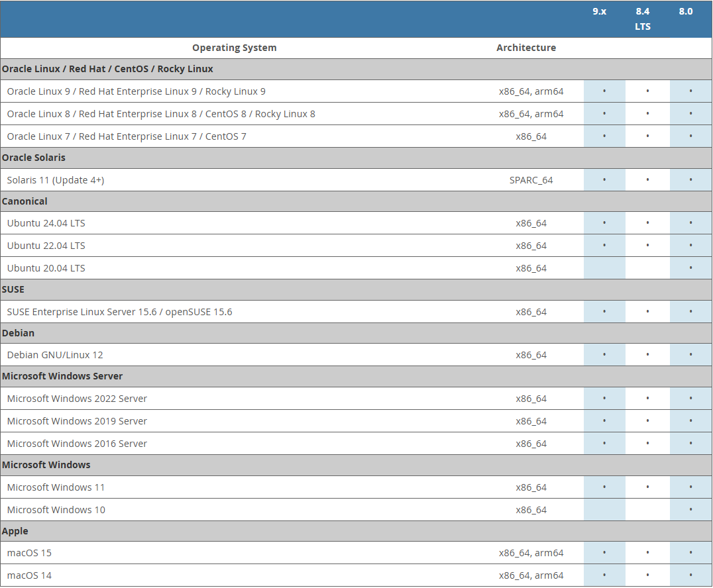Click 9.x dot for Oracle Linux 7 row
The image size is (713, 588).
pos(604,136)
